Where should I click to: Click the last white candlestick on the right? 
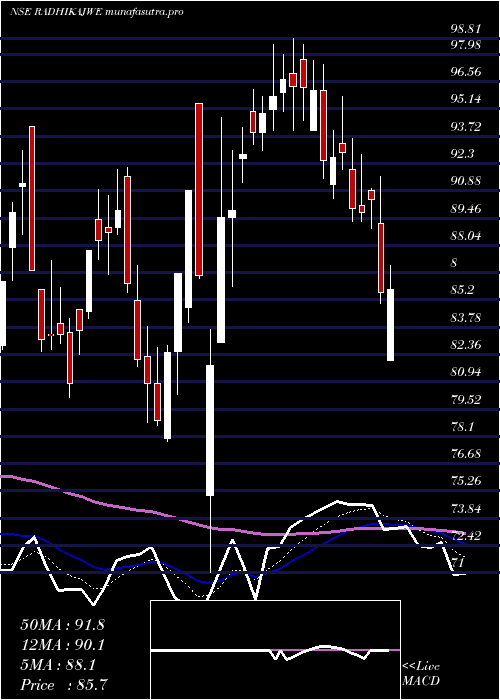pos(391,325)
